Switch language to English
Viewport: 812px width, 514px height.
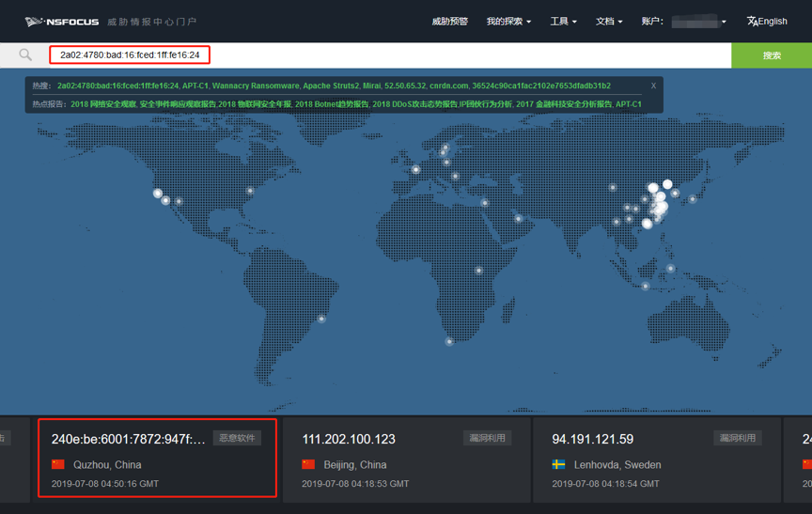[x=767, y=21]
